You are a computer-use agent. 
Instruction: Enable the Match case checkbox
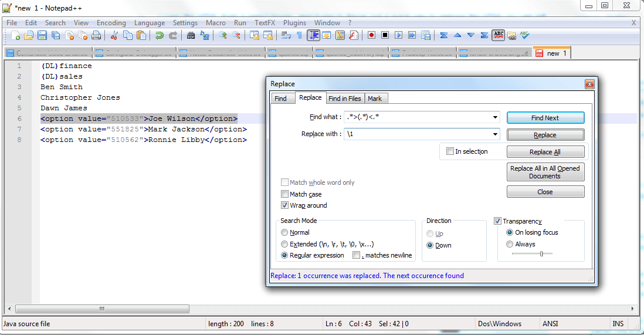click(285, 194)
